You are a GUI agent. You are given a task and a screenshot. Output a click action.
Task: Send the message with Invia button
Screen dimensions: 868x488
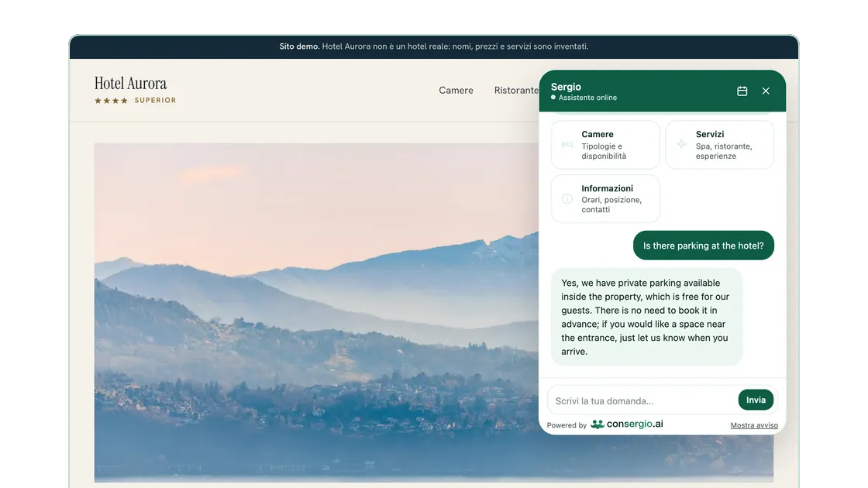[756, 400]
